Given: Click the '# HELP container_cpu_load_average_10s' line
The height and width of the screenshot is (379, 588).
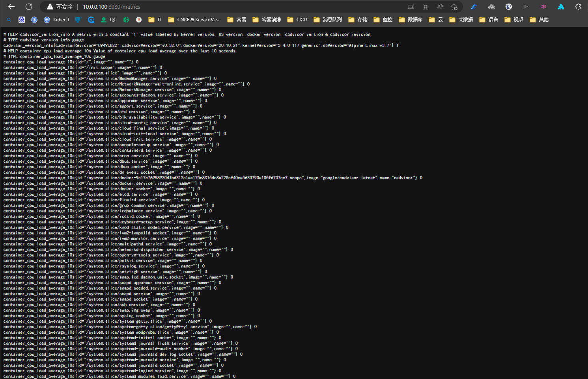Looking at the screenshot, I should click(x=120, y=51).
